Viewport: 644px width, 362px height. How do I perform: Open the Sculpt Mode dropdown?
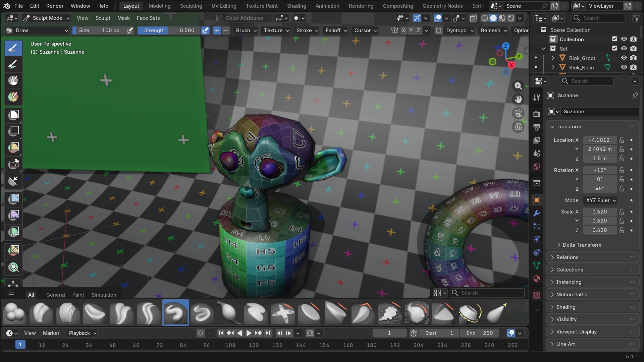47,18
